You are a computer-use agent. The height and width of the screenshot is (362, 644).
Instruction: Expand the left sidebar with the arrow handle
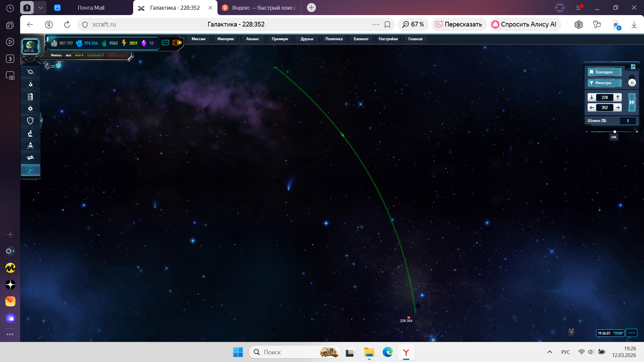[42, 121]
